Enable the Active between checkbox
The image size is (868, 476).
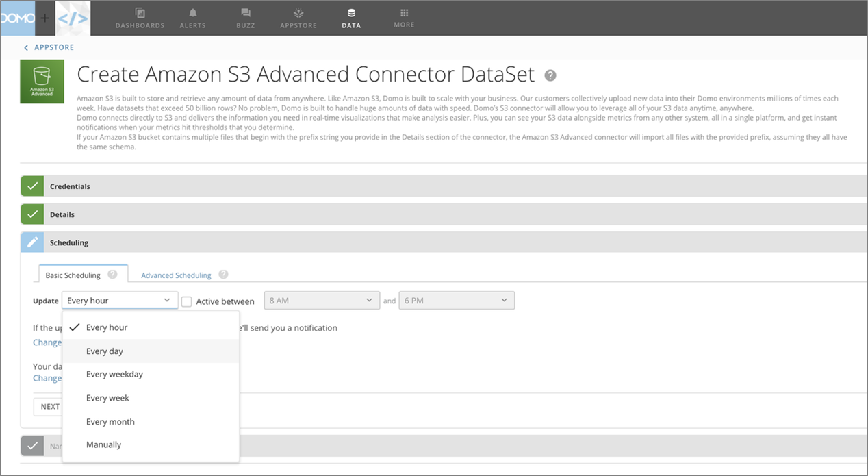pyautogui.click(x=186, y=301)
